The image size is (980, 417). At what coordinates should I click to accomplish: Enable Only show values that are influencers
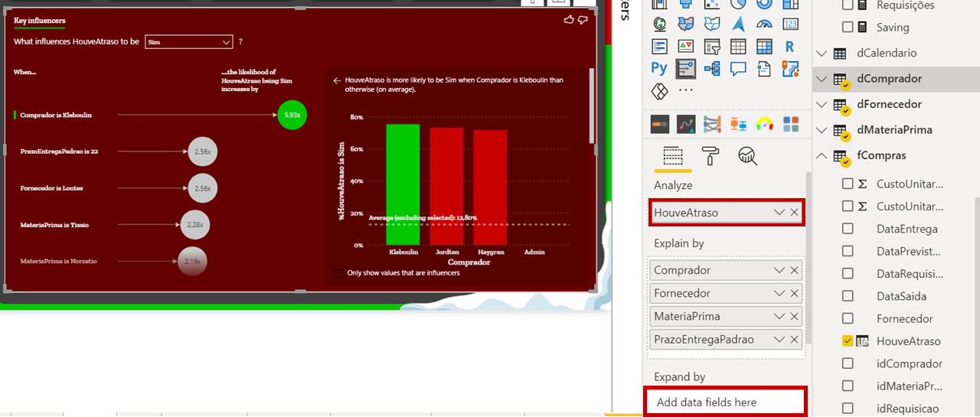coord(338,273)
